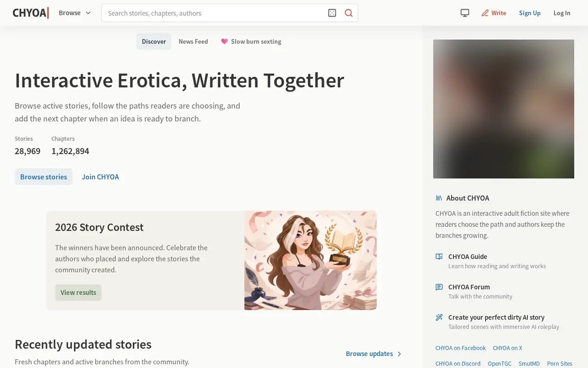
Task: Click the Recently updated stories heading
Action: 83,345
